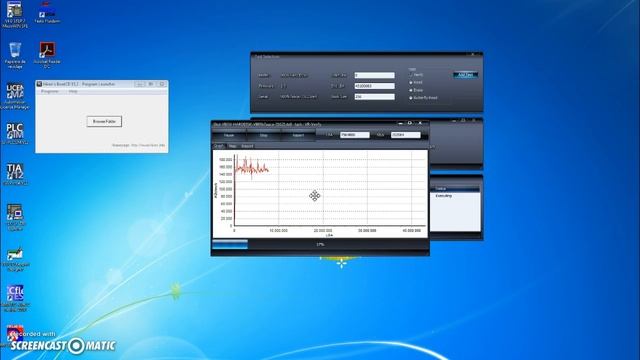Open the Recycle Bin icon
The height and width of the screenshot is (360, 640).
[15, 55]
